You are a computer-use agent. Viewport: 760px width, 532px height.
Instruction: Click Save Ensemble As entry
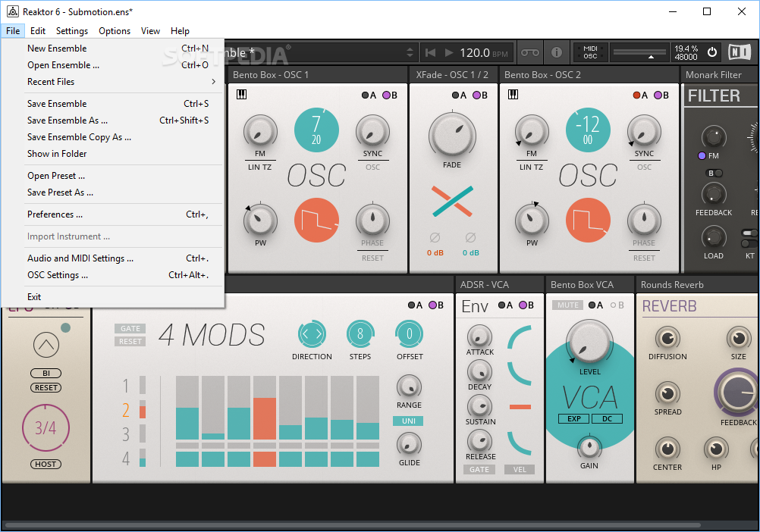pos(113,120)
